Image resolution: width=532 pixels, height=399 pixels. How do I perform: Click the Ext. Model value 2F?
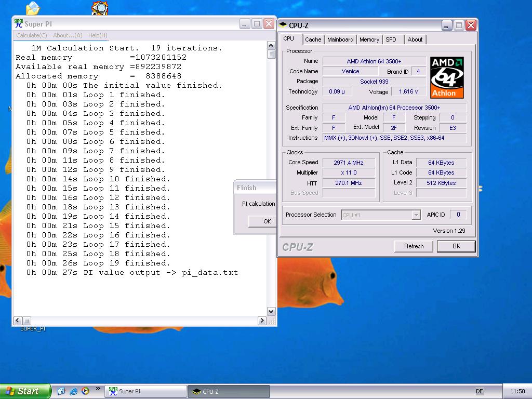pyautogui.click(x=394, y=128)
